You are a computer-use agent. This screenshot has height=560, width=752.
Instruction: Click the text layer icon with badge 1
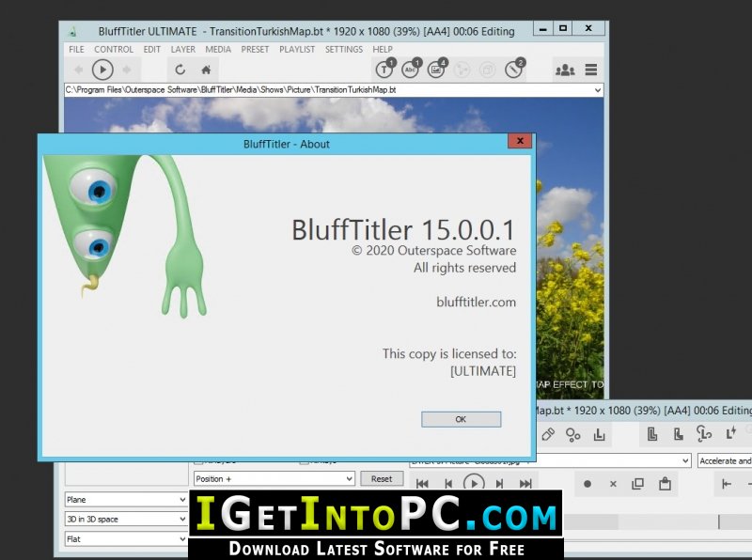(384, 69)
